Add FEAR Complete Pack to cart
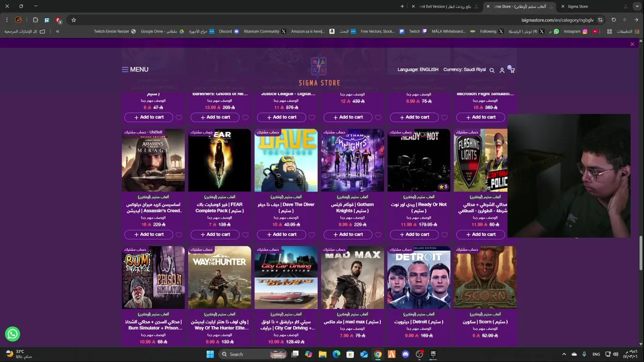 (x=215, y=234)
